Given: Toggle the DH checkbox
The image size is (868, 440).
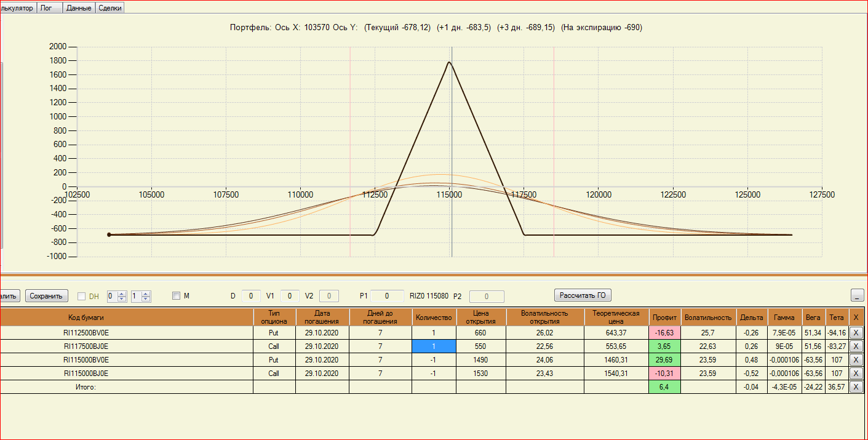Looking at the screenshot, I should pyautogui.click(x=82, y=296).
